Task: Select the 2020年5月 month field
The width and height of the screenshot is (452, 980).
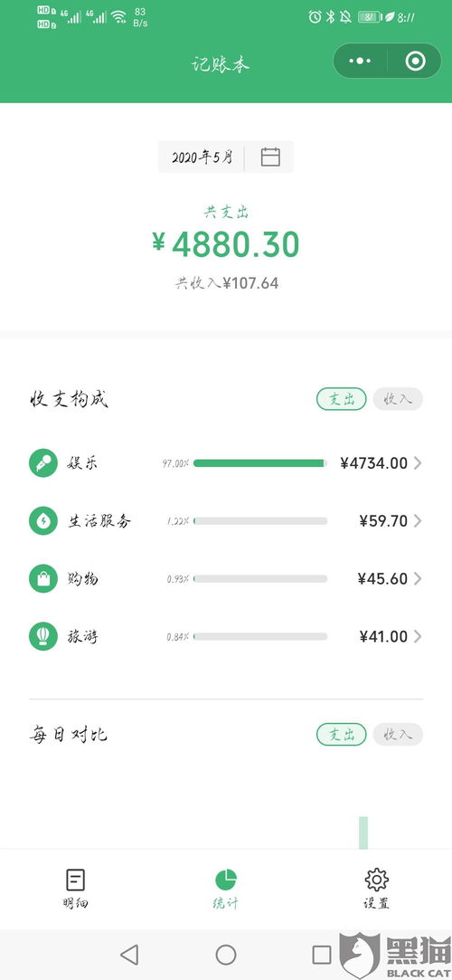Action: point(202,157)
